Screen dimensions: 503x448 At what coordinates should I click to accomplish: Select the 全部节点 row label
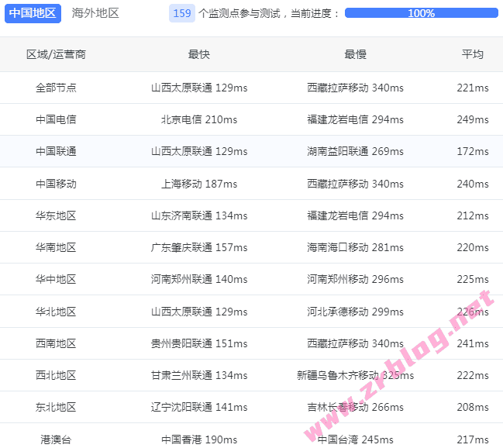(56, 88)
